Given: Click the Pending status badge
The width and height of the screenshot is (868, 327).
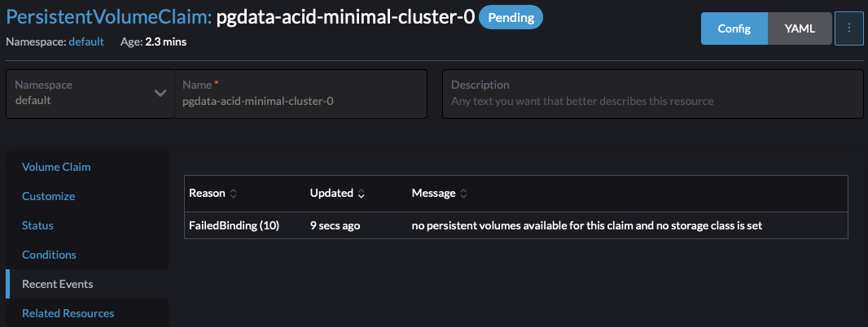Looking at the screenshot, I should [x=511, y=17].
